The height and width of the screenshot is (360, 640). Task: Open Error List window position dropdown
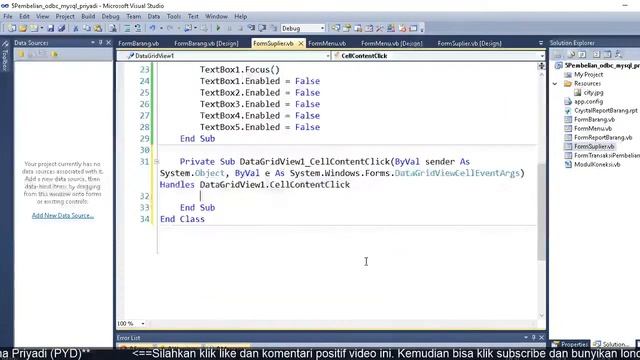526,338
